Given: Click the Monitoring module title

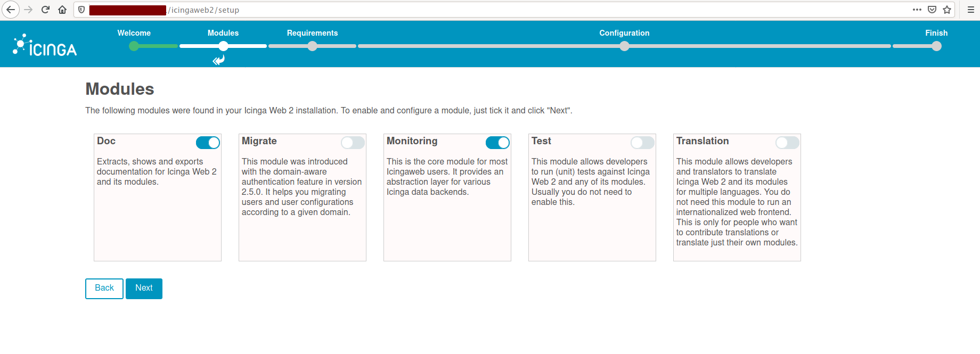Looking at the screenshot, I should point(412,141).
